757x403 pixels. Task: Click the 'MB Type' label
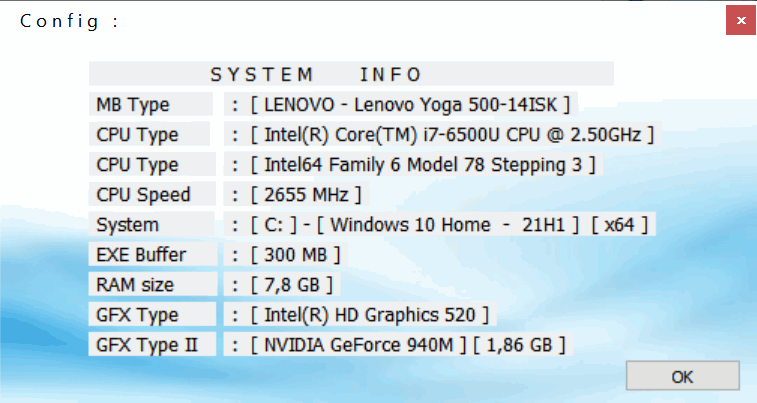coord(151,104)
